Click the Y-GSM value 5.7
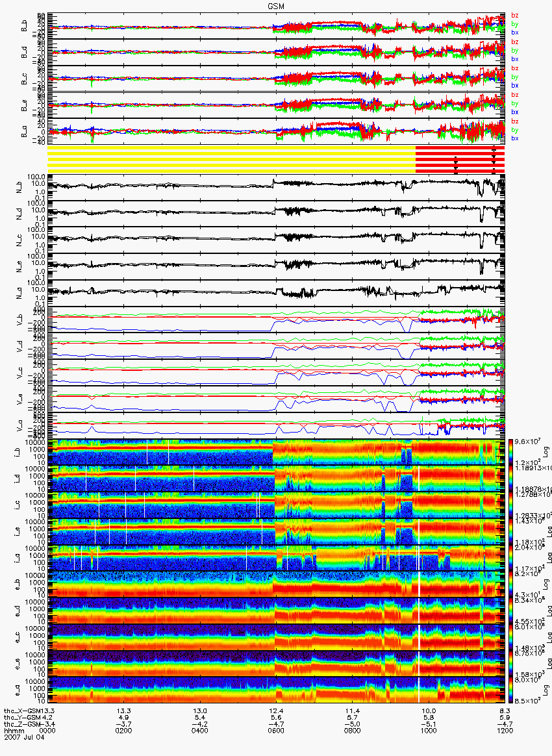 tap(353, 718)
